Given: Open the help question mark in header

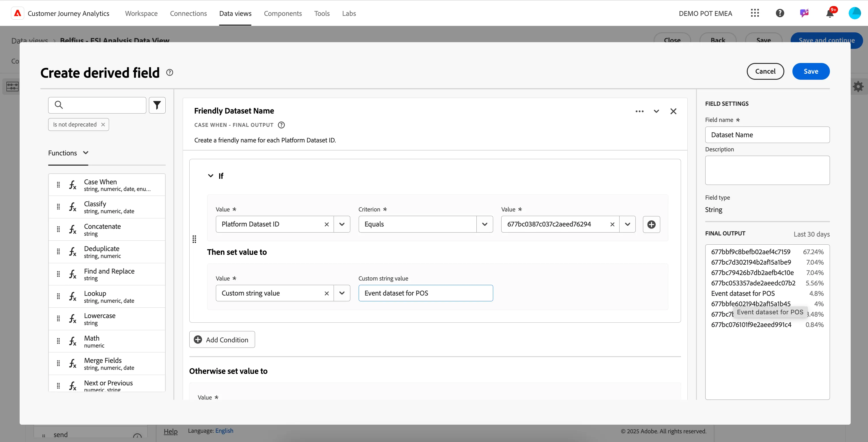Looking at the screenshot, I should coord(780,13).
